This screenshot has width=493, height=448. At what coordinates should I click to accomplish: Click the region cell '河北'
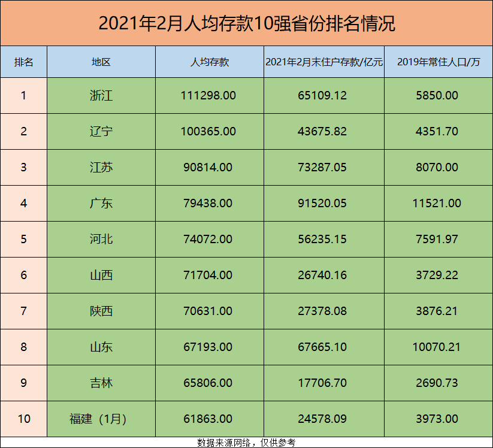[x=101, y=239]
